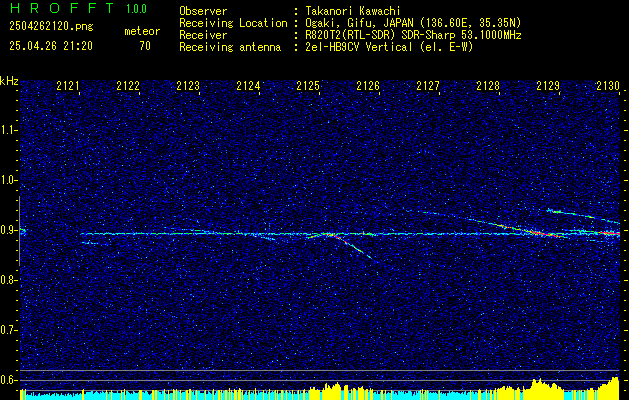The width and height of the screenshot is (629, 400).
Task: Click the Receiving Location label
Action: tap(233, 23)
